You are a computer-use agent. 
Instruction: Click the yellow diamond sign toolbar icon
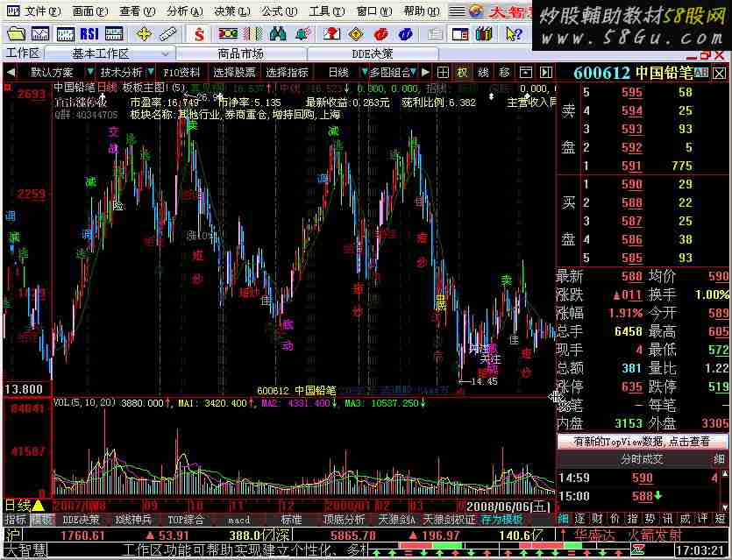(x=356, y=34)
